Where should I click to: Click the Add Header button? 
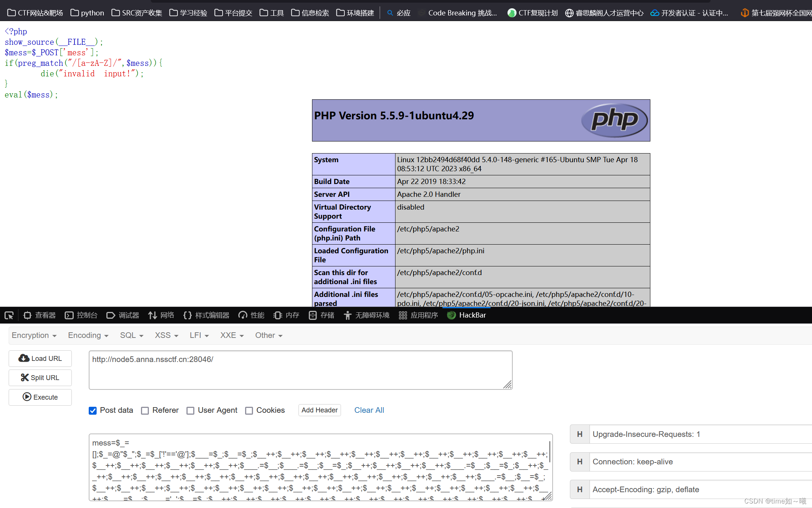click(x=320, y=410)
